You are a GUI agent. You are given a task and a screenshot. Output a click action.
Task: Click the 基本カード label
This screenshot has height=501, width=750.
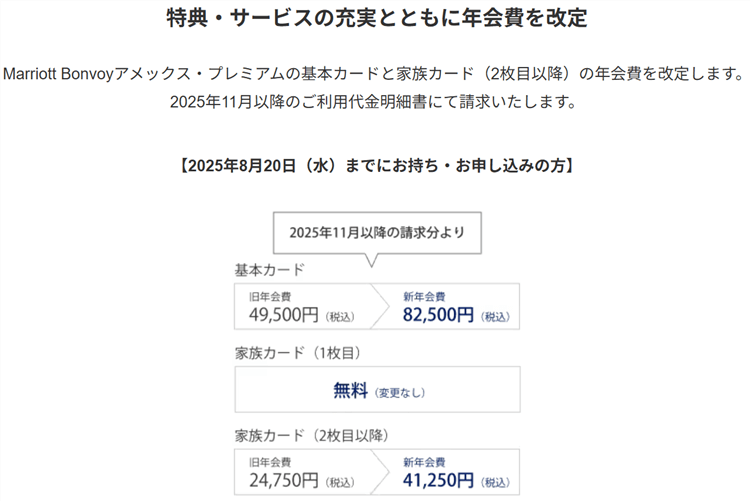click(x=269, y=270)
